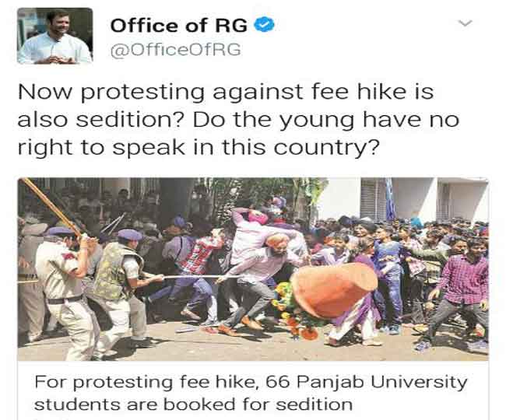The width and height of the screenshot is (506, 420).
Task: Click the headline line 'students are booked for sedition'
Action: [193, 404]
